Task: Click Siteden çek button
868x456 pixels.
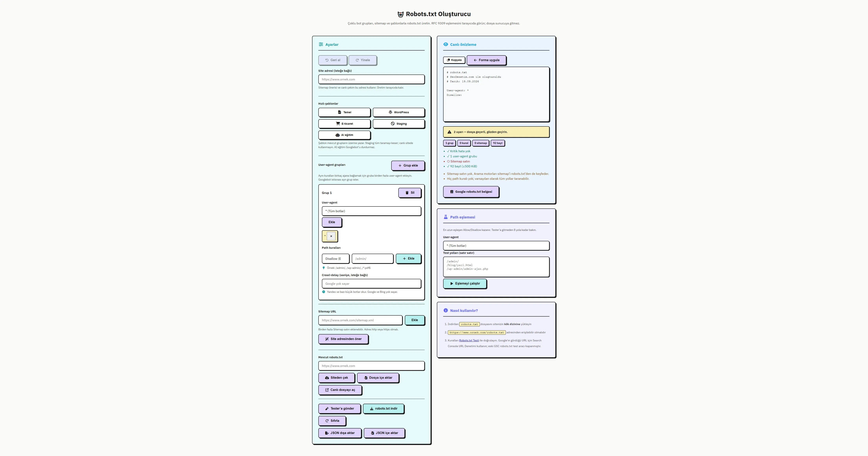Action: (336, 378)
